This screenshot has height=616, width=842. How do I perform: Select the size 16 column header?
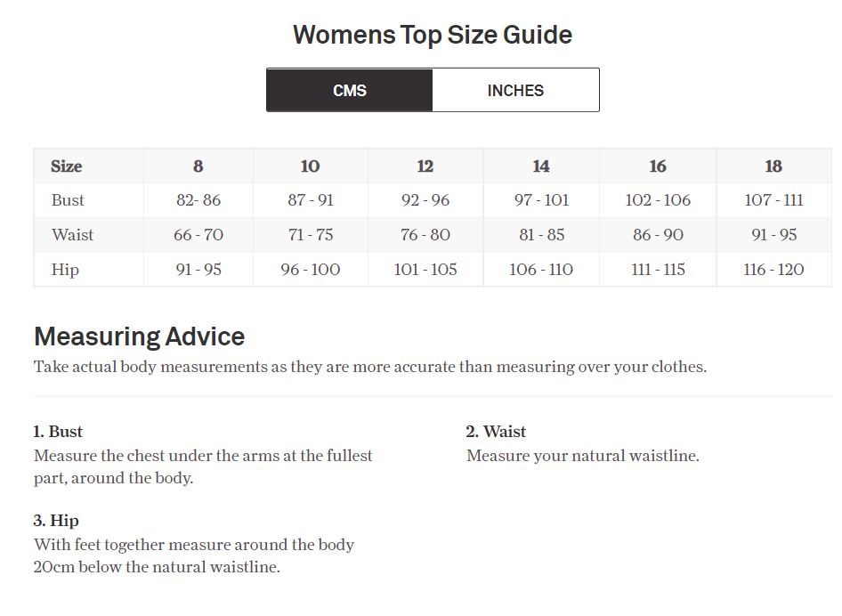click(658, 166)
